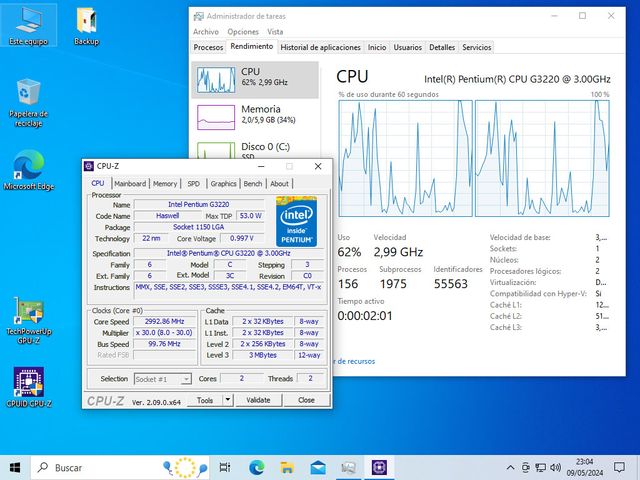Open Historial de aplicaciones tab
This screenshot has width=640, height=480.
click(320, 47)
